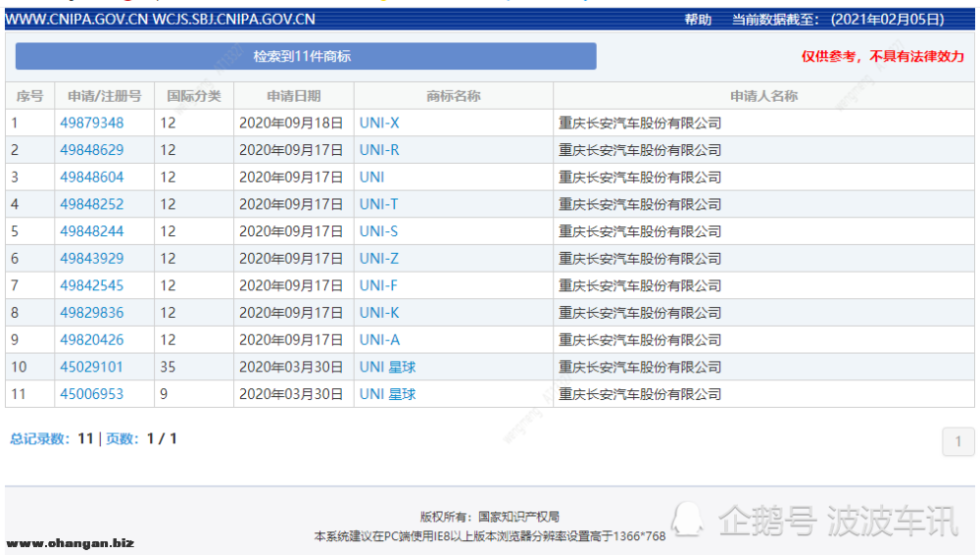Open registration number 45029101
This screenshot has height=555, width=980.
pyautogui.click(x=91, y=368)
